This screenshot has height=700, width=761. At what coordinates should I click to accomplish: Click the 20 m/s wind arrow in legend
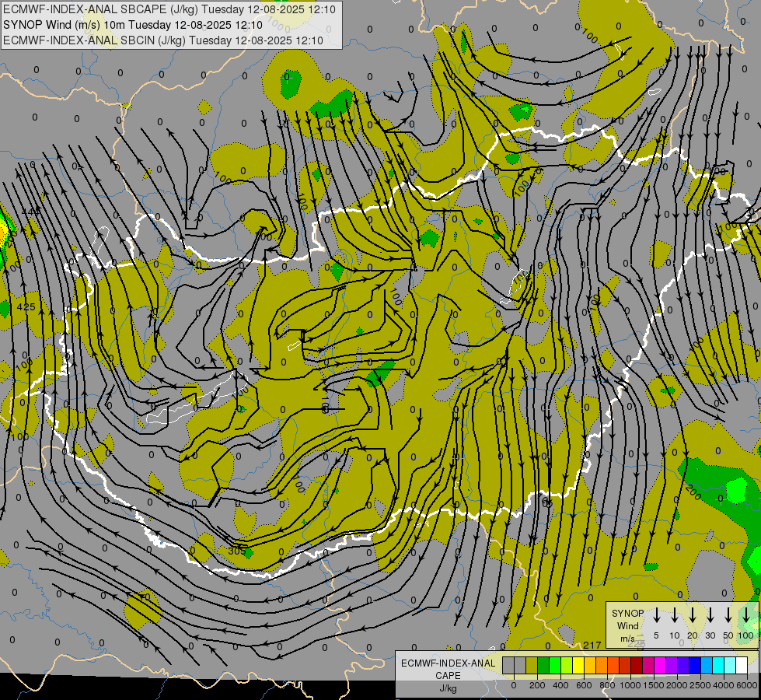(x=693, y=615)
